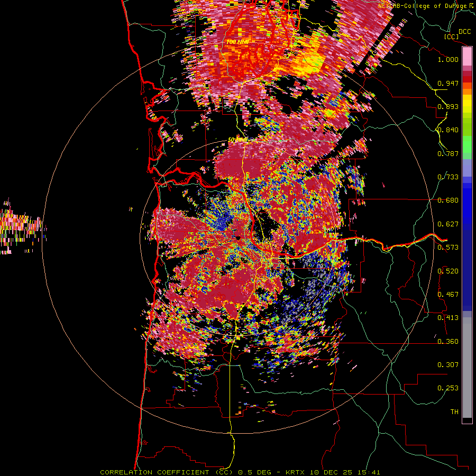The height and width of the screenshot is (476, 476).
Task: Click the yellow band of the color bar
Action: click(x=467, y=103)
